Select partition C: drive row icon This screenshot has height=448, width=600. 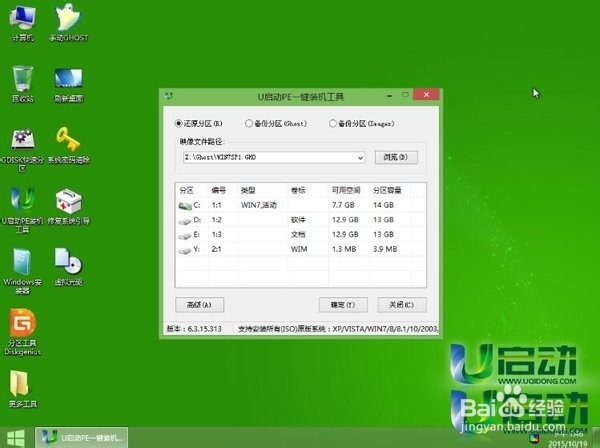pyautogui.click(x=185, y=206)
